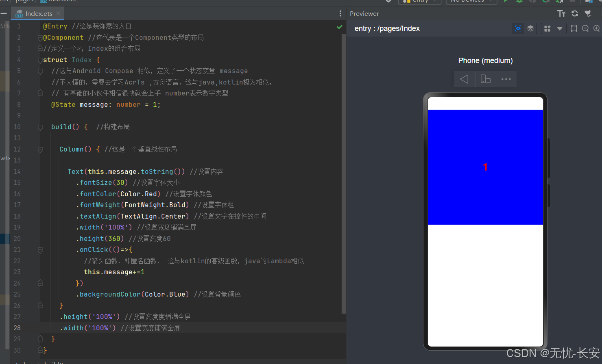
Task: Click the blue Text area in preview
Action: point(485,167)
